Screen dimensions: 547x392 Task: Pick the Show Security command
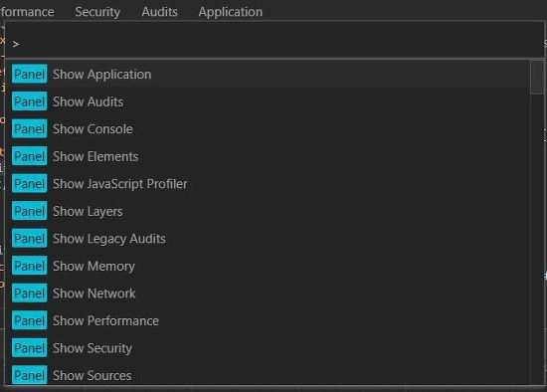pyautogui.click(x=268, y=348)
